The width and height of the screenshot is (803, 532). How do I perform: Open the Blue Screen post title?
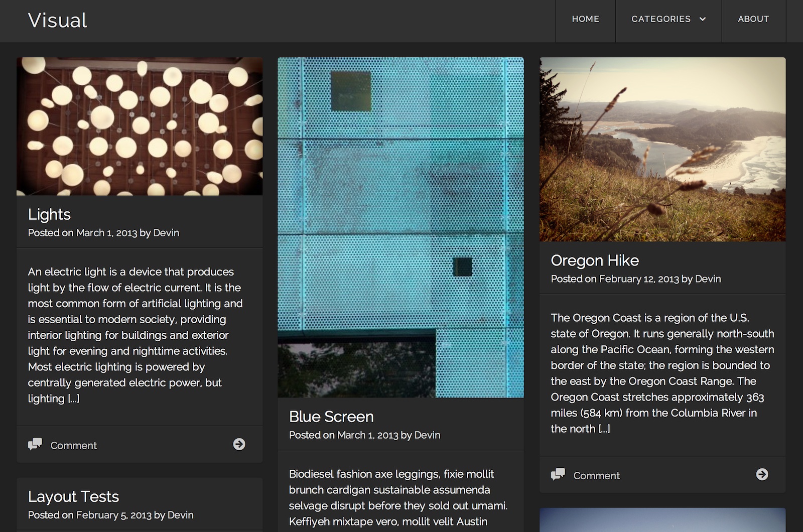pyautogui.click(x=331, y=417)
